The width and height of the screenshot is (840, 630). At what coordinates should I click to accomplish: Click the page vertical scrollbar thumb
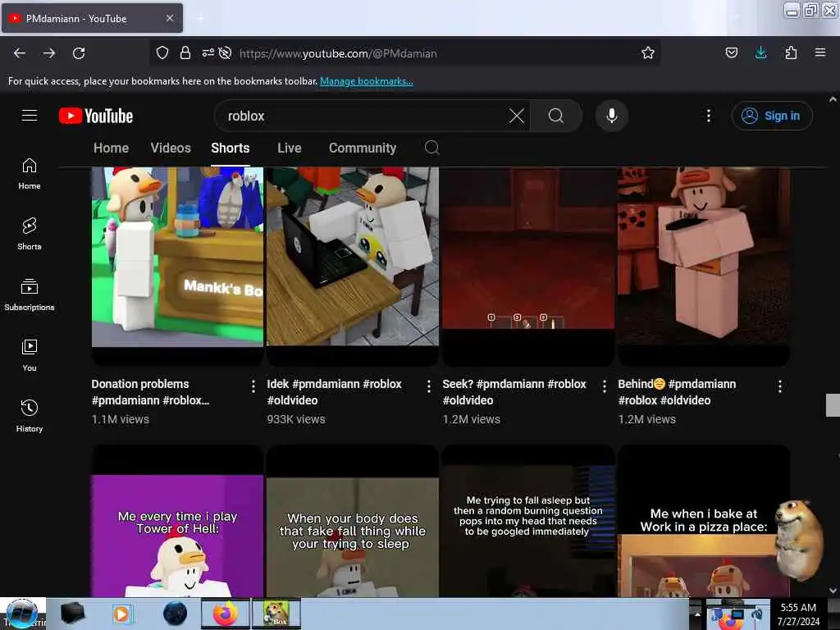[833, 405]
